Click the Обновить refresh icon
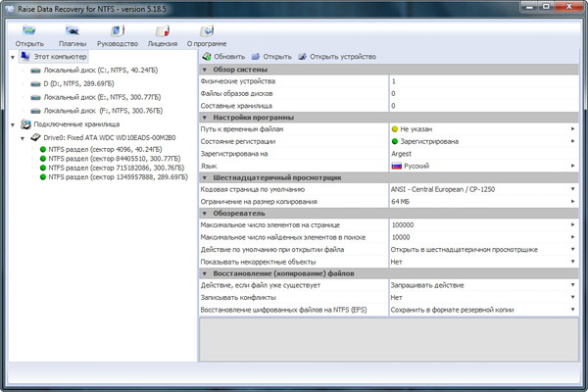The image size is (588, 392). coord(207,57)
